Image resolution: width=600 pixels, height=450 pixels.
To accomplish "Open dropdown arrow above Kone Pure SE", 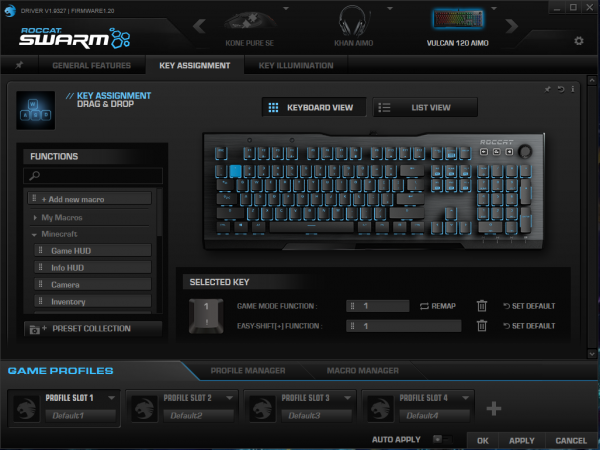I will click(286, 8).
